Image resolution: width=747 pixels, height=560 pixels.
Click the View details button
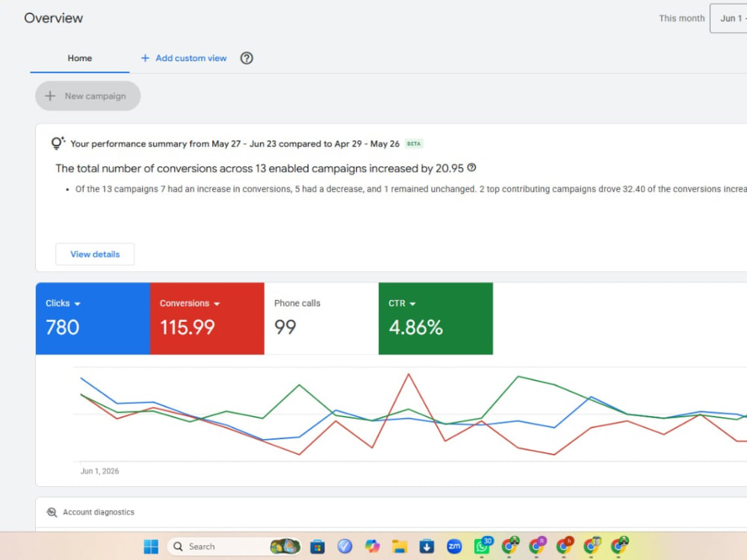95,255
